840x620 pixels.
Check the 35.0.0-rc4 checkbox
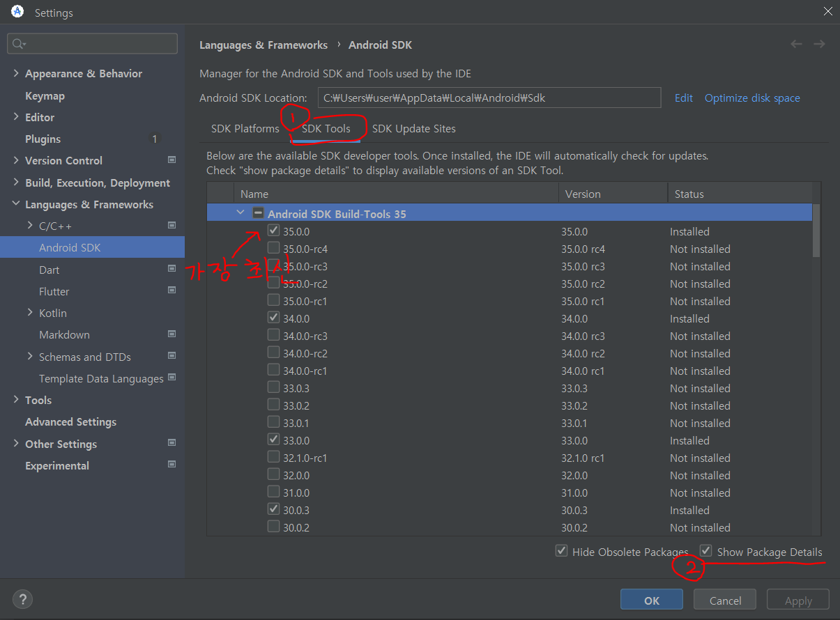click(273, 248)
